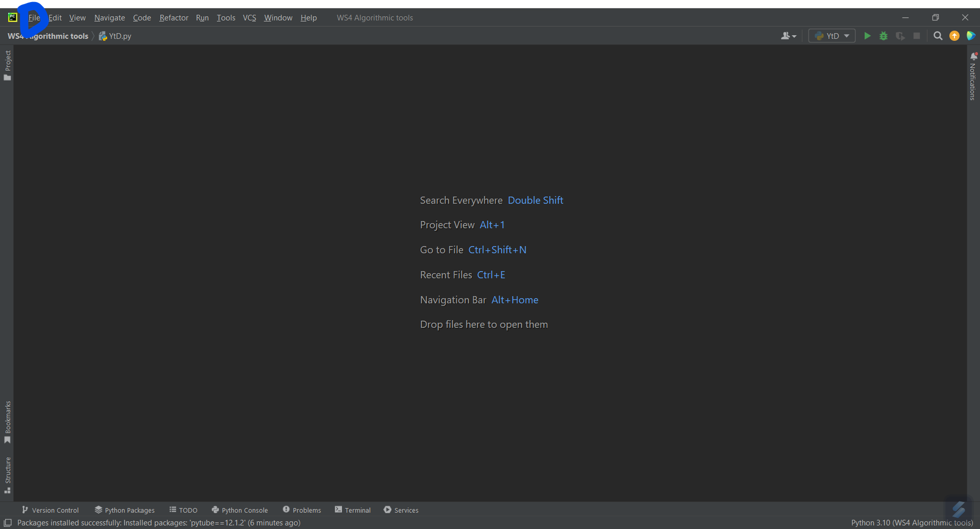Open the Terminal tool window
Image resolution: width=980 pixels, height=529 pixels.
tap(353, 510)
